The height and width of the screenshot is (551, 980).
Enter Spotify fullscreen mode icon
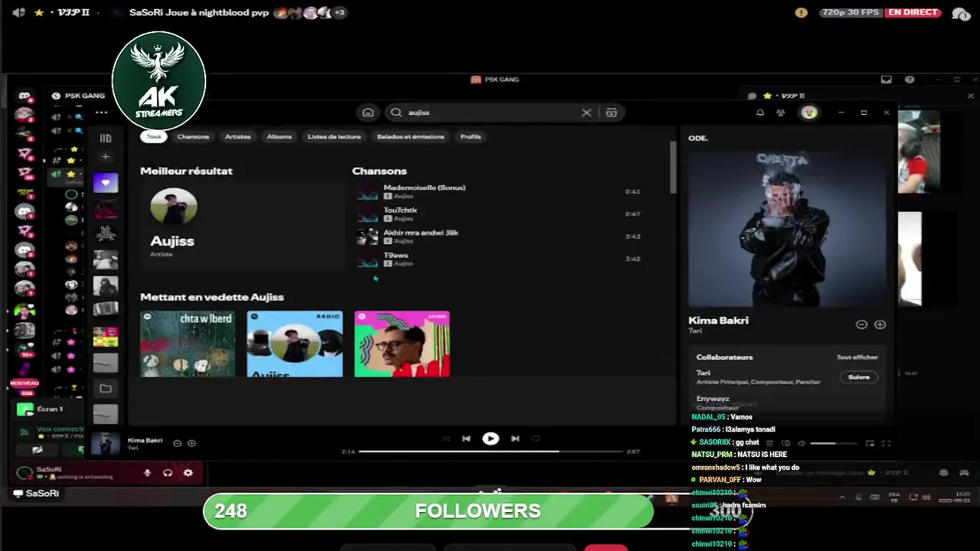(886, 443)
